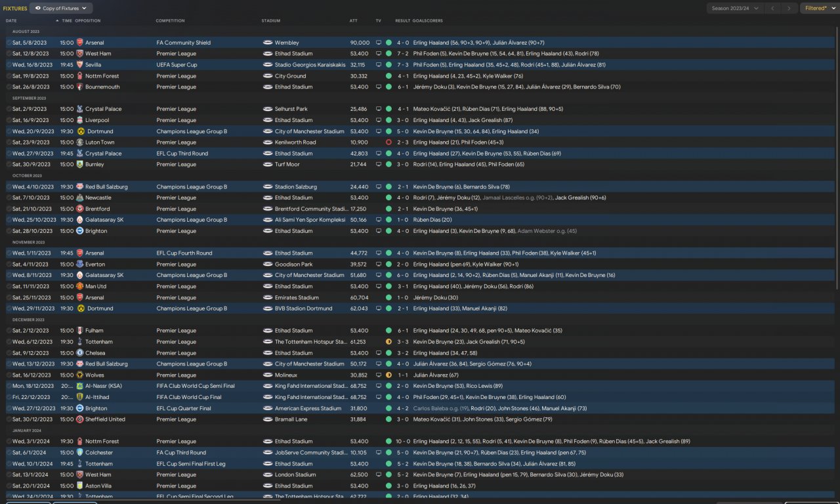The image size is (840, 504).
Task: Go to the previous season with the left arrow
Action: 773,9
